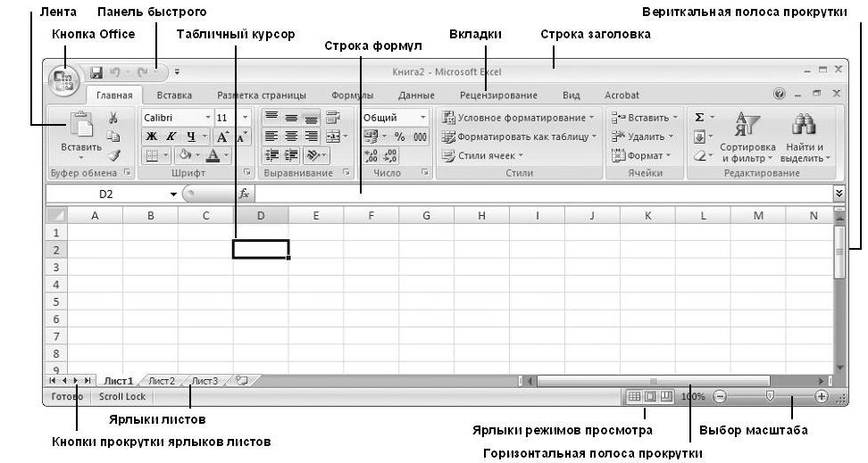Click the vertical scrollbar thumb
The width and height of the screenshot is (868, 463).
(x=839, y=252)
